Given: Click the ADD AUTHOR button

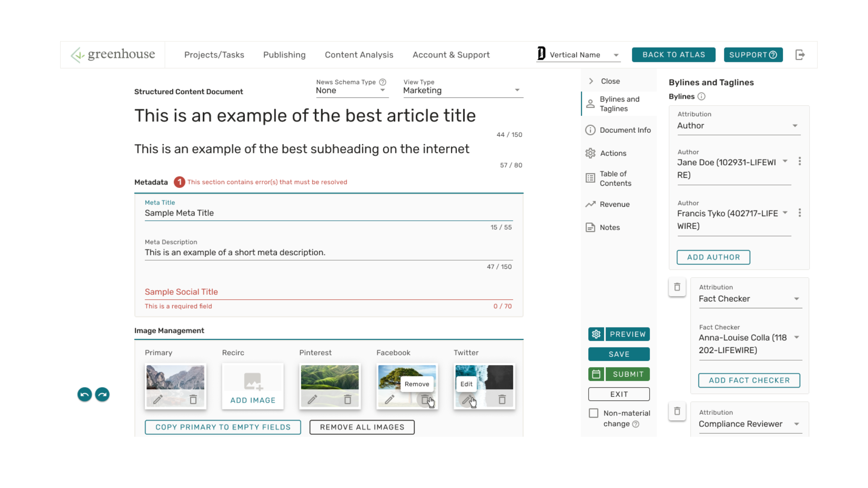Looking at the screenshot, I should pos(713,257).
